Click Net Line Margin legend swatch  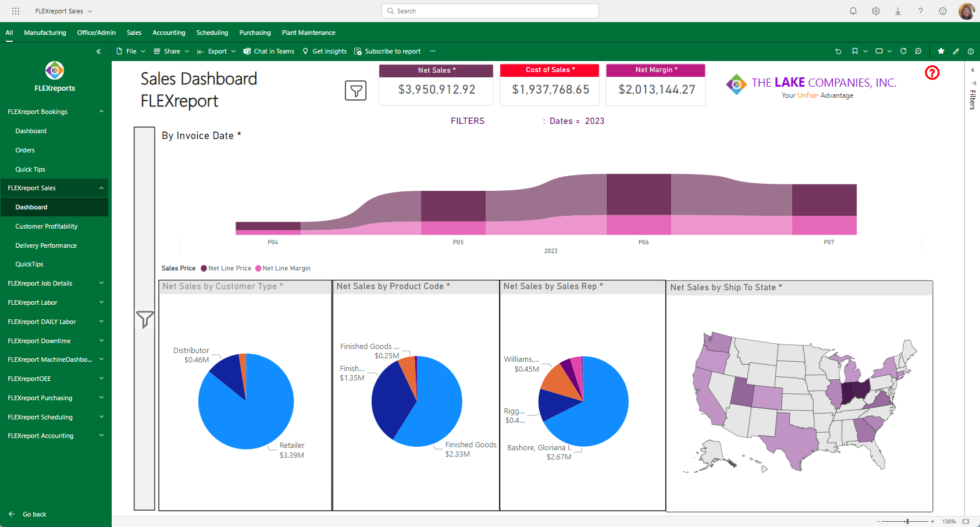(258, 268)
